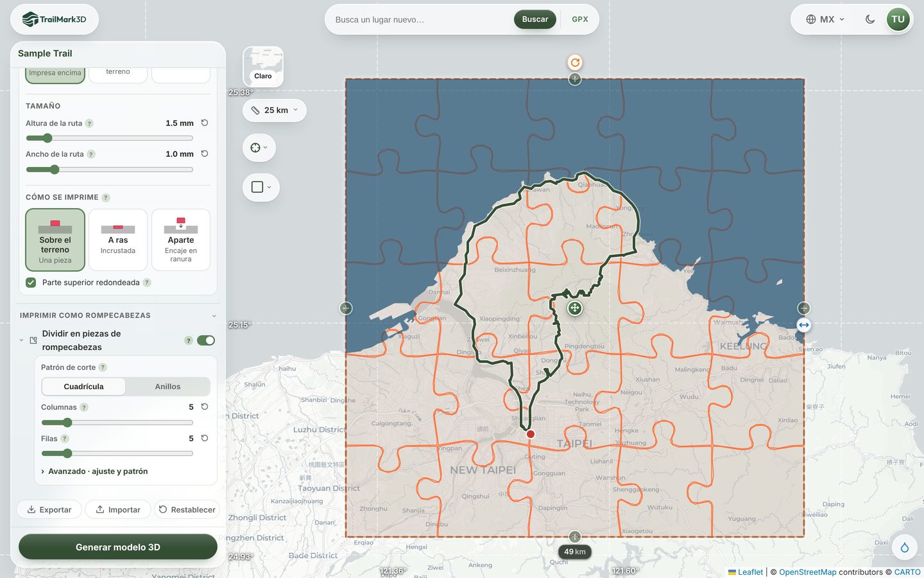Click the Buscar button

coord(535,19)
